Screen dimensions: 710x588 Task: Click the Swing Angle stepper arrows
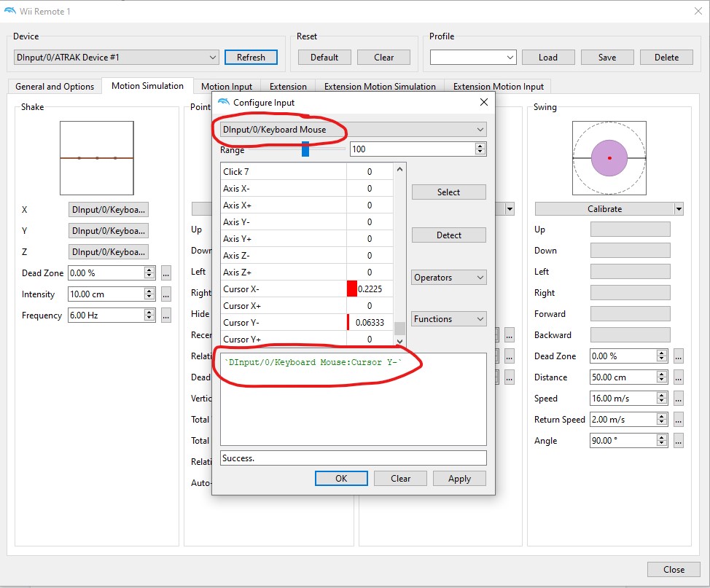tap(662, 440)
